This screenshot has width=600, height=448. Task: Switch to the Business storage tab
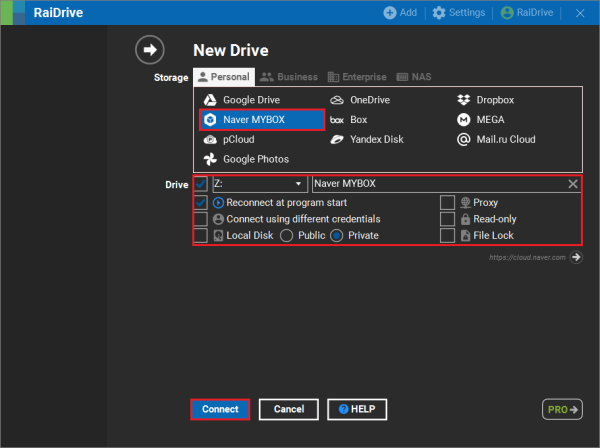pos(289,77)
